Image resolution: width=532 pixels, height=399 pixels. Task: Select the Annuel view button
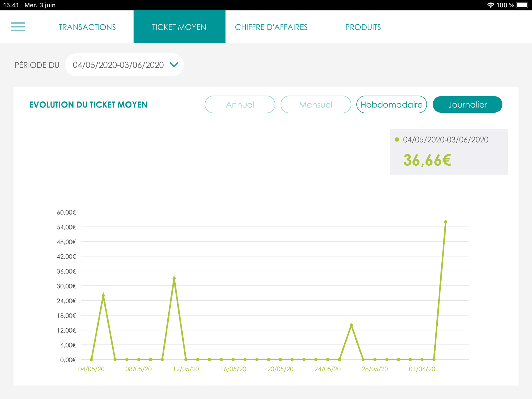(240, 104)
